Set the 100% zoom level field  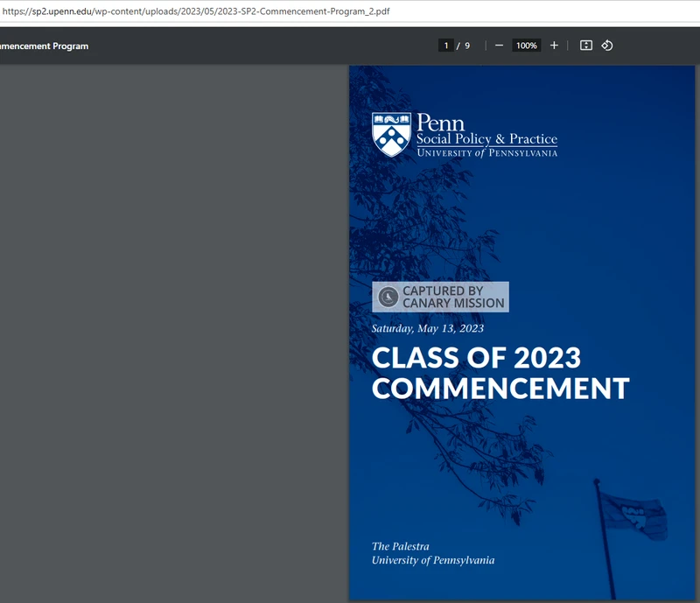point(527,46)
